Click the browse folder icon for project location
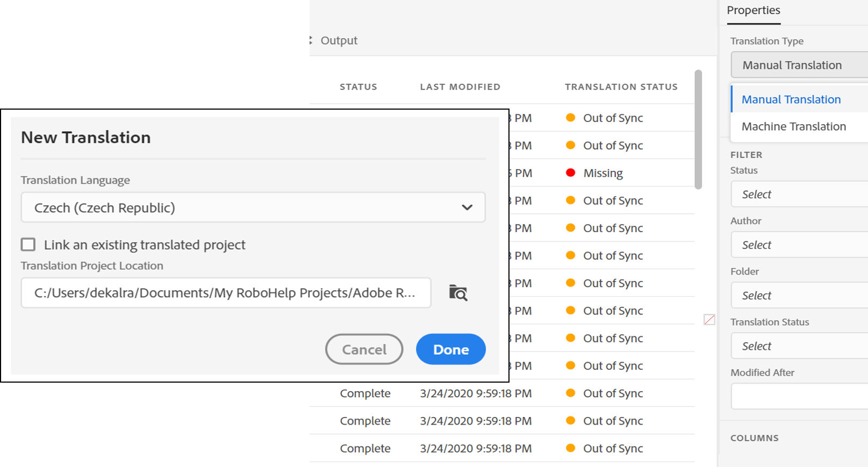This screenshot has height=467, width=868. pos(458,293)
